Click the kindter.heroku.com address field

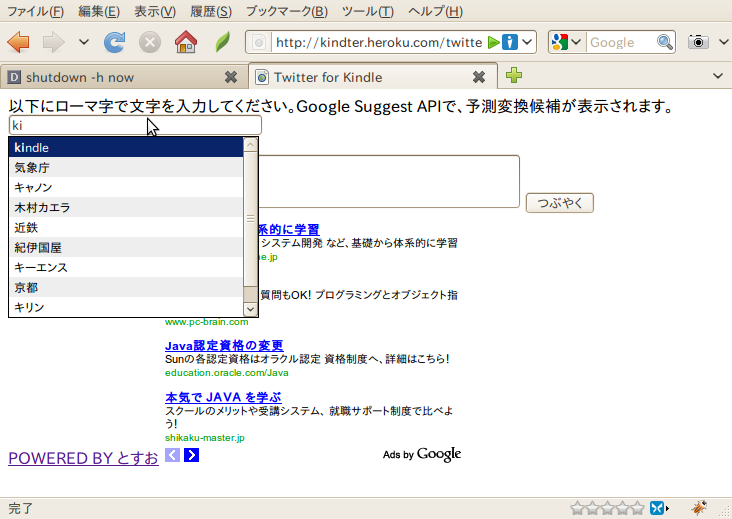379,42
